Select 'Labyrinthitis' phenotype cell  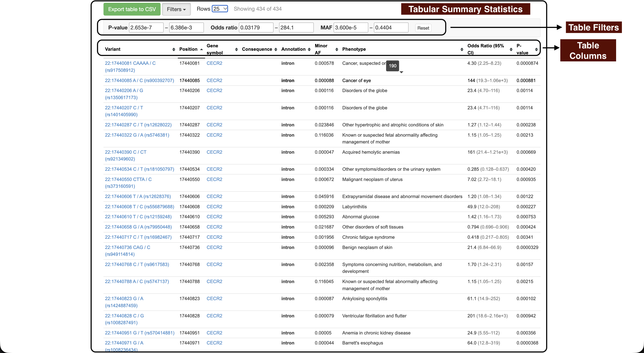355,207
